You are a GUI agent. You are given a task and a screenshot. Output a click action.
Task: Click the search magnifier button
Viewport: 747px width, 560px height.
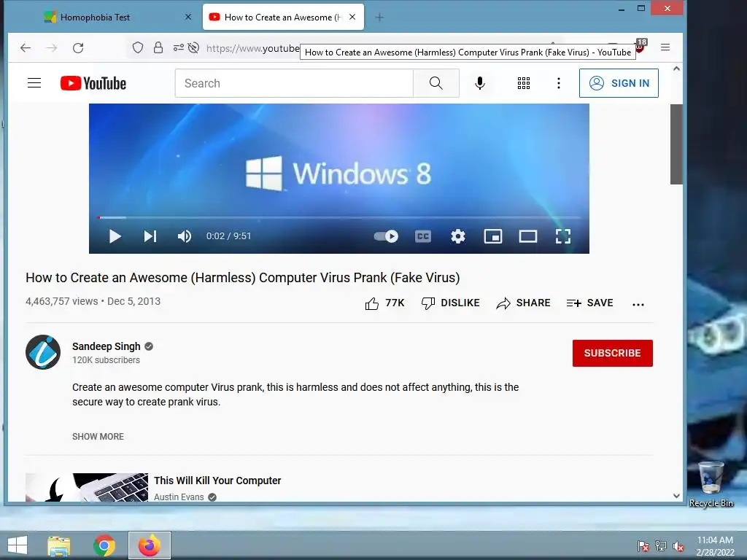coord(436,83)
